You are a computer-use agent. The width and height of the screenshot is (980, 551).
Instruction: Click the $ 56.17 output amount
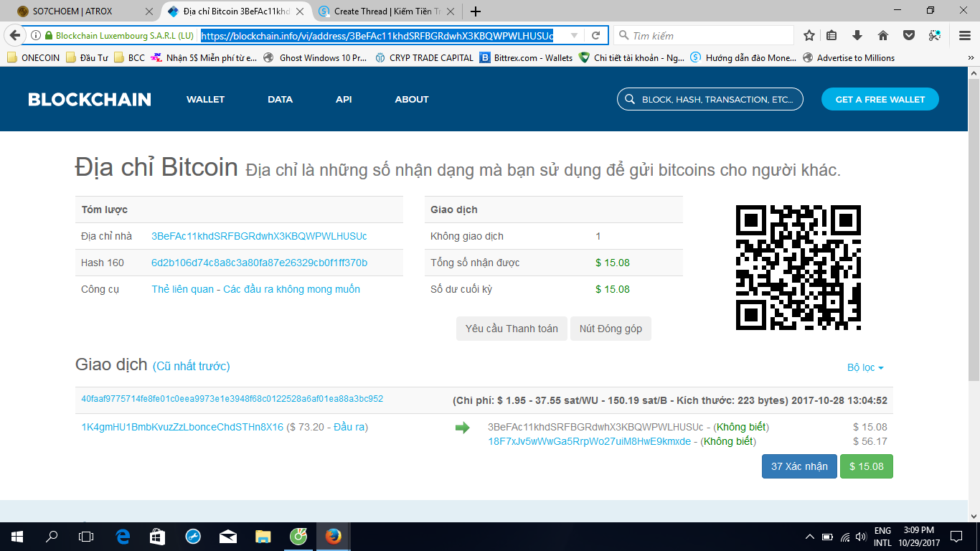click(x=870, y=441)
